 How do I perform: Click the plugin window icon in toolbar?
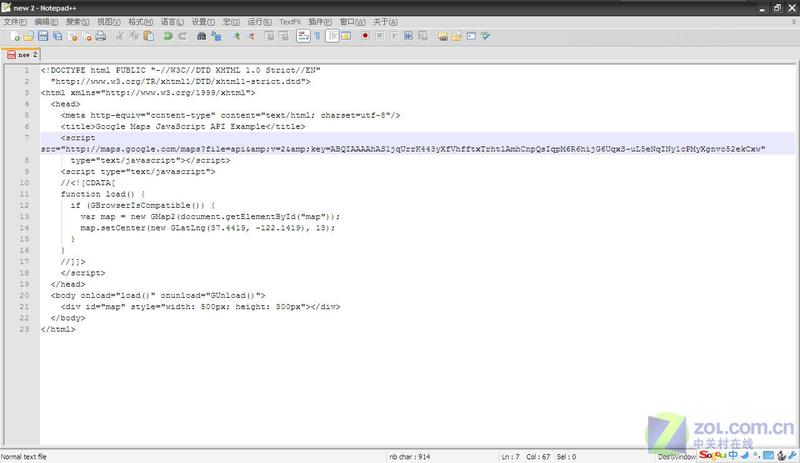tap(471, 36)
